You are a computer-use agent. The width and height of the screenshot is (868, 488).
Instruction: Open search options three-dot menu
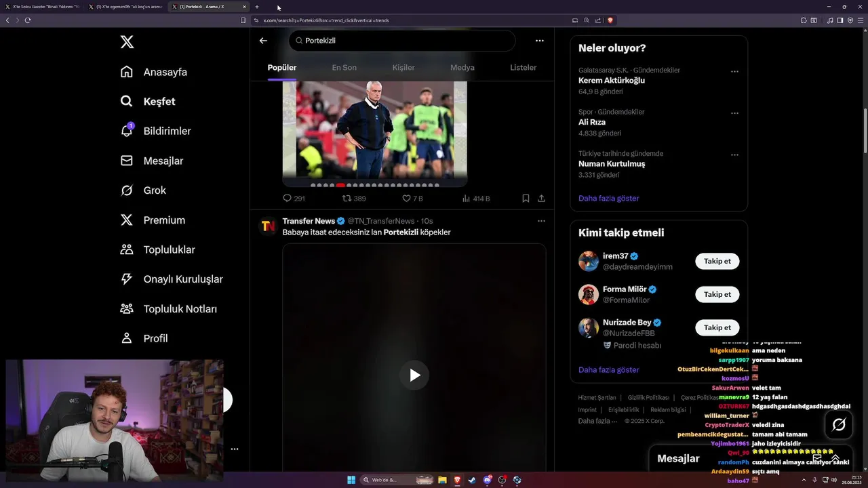540,41
